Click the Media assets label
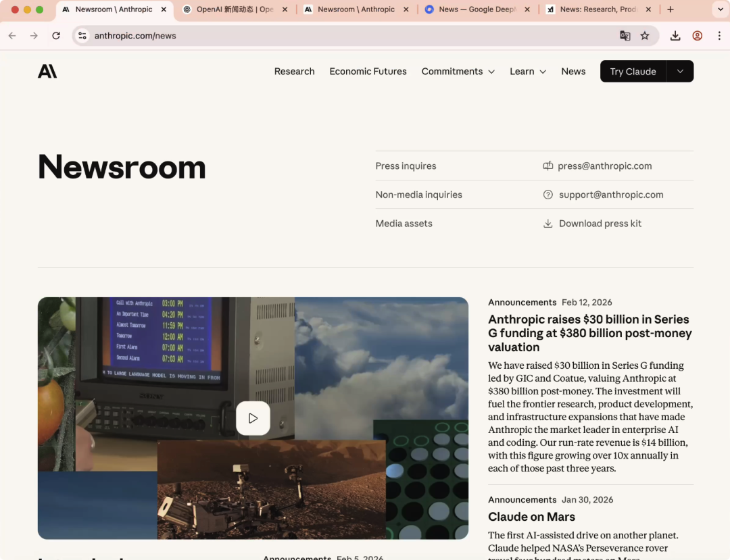The height and width of the screenshot is (560, 730). click(404, 224)
